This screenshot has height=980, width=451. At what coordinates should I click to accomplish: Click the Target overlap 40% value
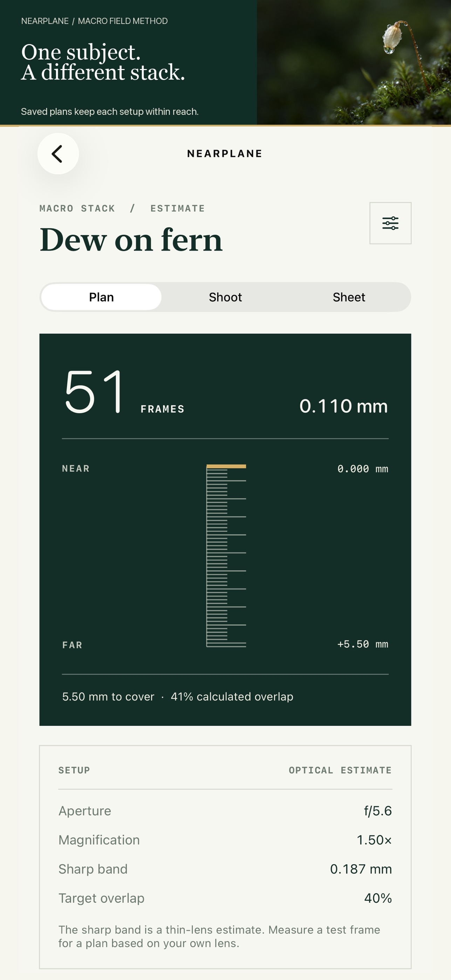[378, 898]
